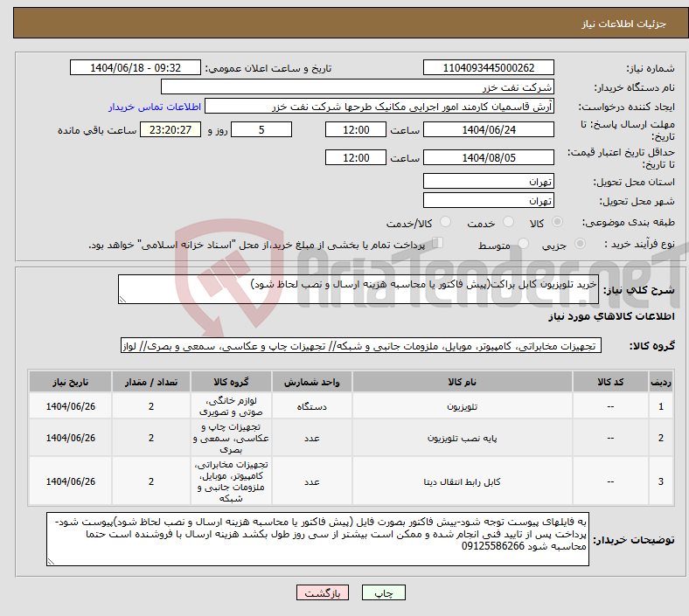Click the تلویزیون item name cell
This screenshot has width=689, height=616.
click(463, 406)
